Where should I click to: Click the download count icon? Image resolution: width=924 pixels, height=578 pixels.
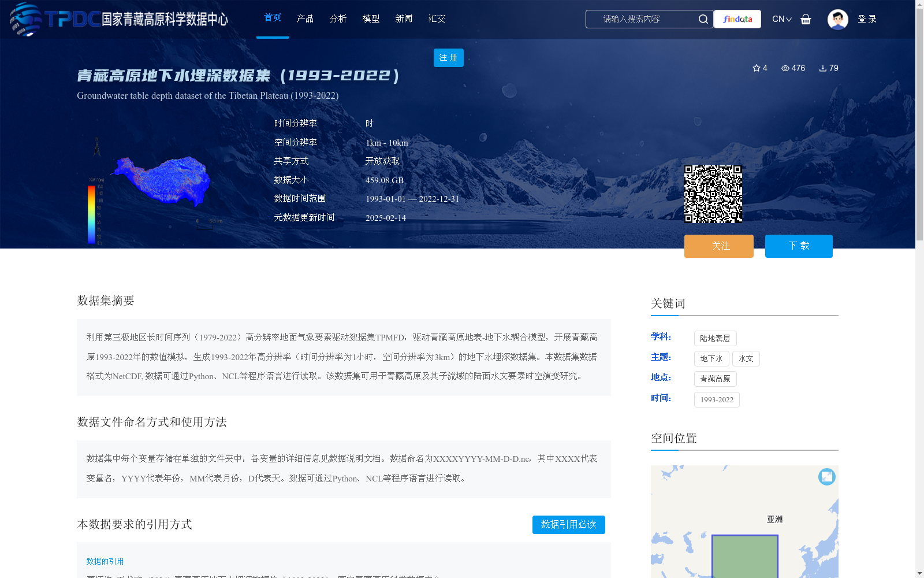822,68
